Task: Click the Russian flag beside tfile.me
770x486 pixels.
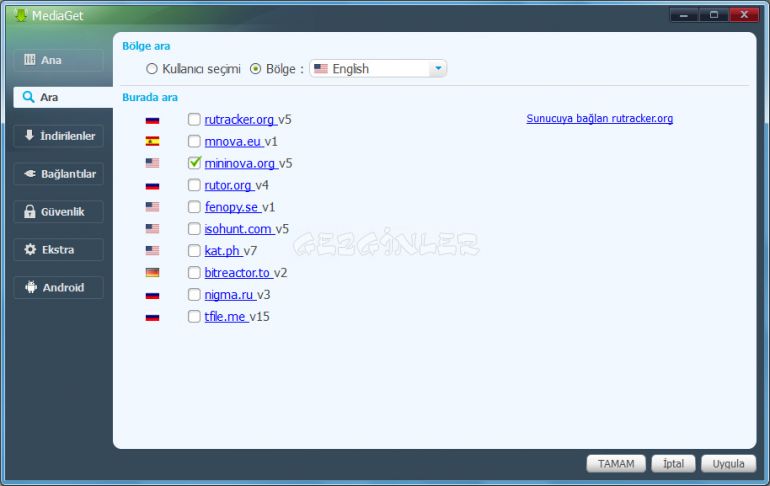Action: pyautogui.click(x=152, y=318)
